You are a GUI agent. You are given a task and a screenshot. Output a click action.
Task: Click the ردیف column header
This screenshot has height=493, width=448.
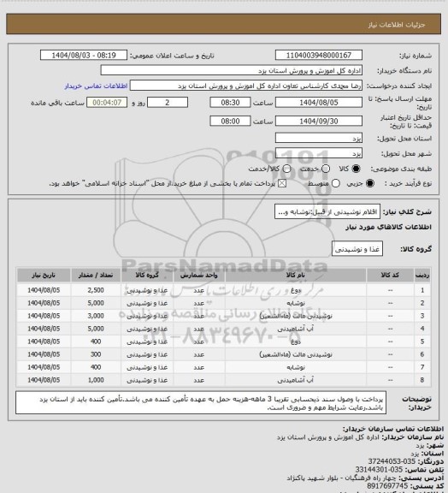tap(422, 276)
